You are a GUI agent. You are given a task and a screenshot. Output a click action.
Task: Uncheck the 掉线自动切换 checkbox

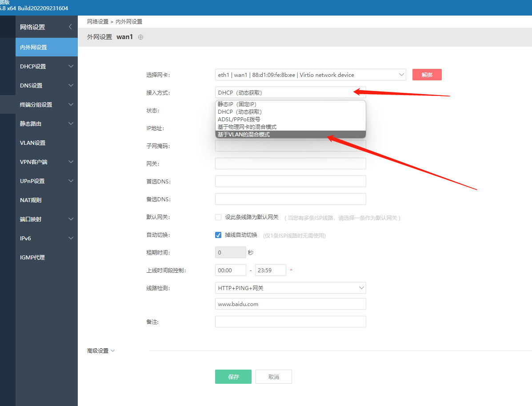click(x=218, y=235)
